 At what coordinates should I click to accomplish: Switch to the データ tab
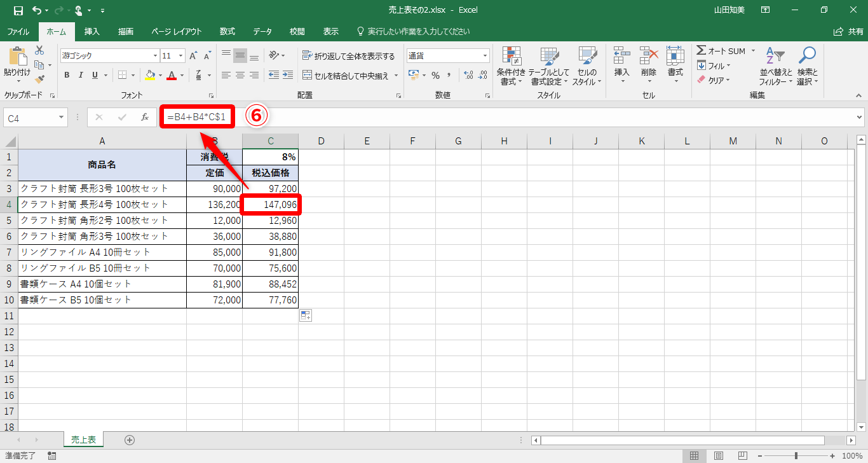262,31
